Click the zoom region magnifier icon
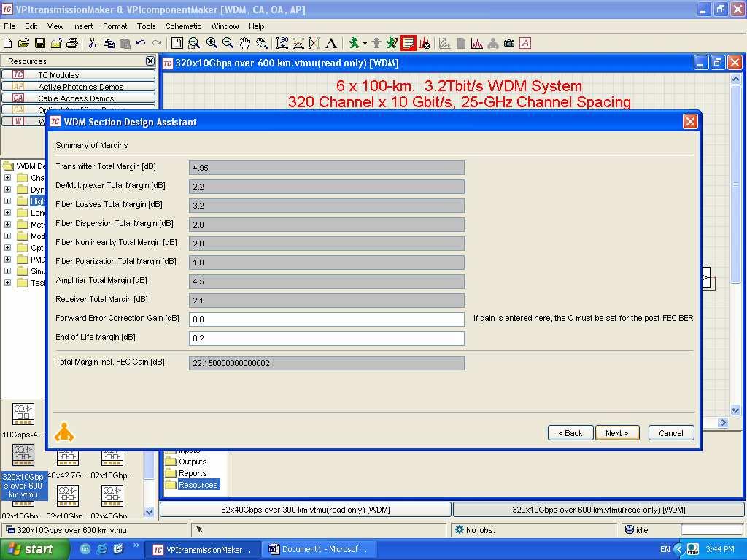This screenshot has width=747, height=560. [x=193, y=43]
